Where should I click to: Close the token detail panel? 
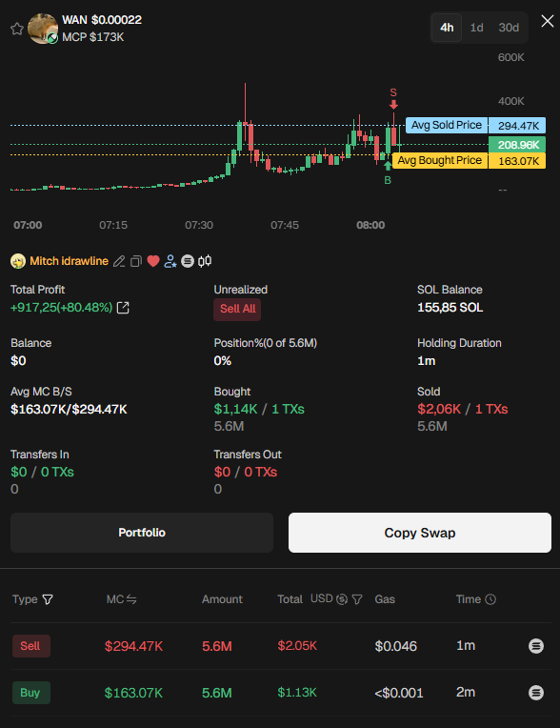coord(548,21)
